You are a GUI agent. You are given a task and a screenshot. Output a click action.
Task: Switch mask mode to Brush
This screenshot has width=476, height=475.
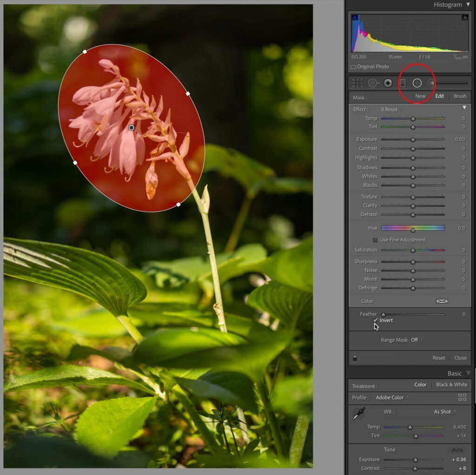pyautogui.click(x=460, y=96)
